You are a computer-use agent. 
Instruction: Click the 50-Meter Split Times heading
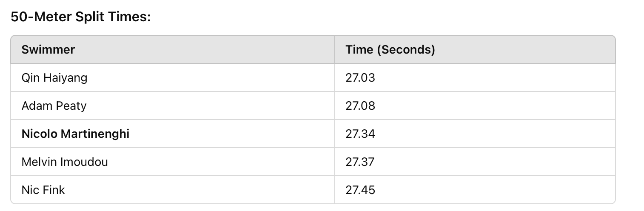80,17
